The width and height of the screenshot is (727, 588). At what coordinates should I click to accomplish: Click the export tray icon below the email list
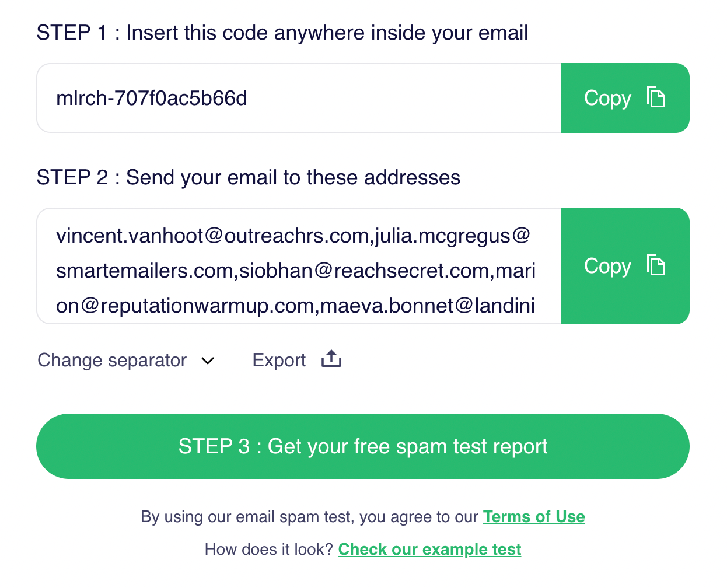[x=331, y=359]
